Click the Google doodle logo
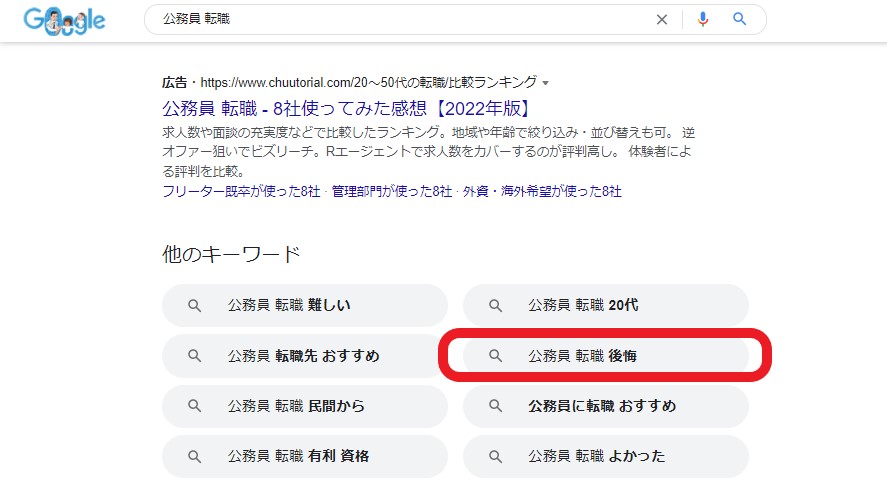Image resolution: width=887 pixels, height=495 pixels. pos(65,21)
